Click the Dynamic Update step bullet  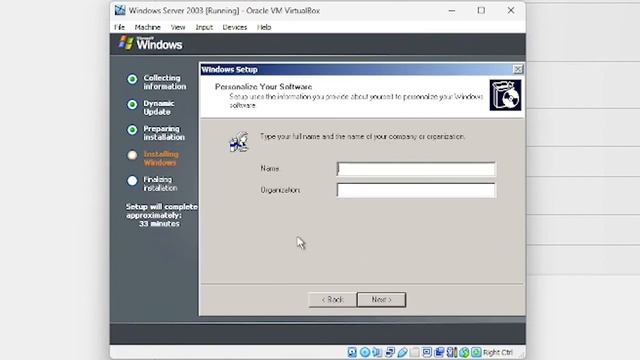[x=132, y=104]
